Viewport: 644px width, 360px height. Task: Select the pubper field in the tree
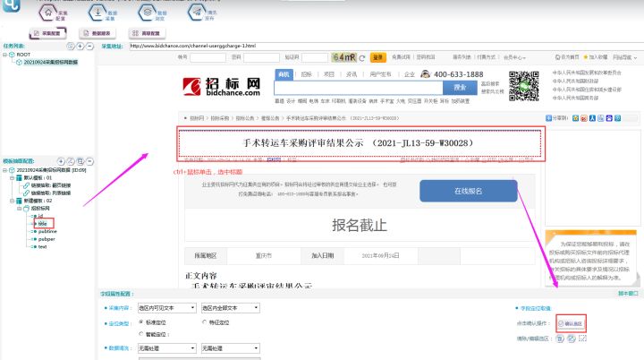(x=47, y=239)
